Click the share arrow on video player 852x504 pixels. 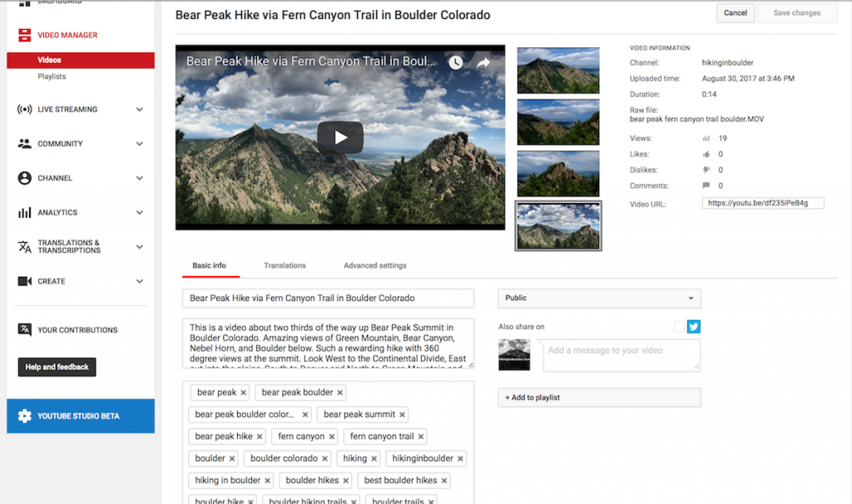483,62
